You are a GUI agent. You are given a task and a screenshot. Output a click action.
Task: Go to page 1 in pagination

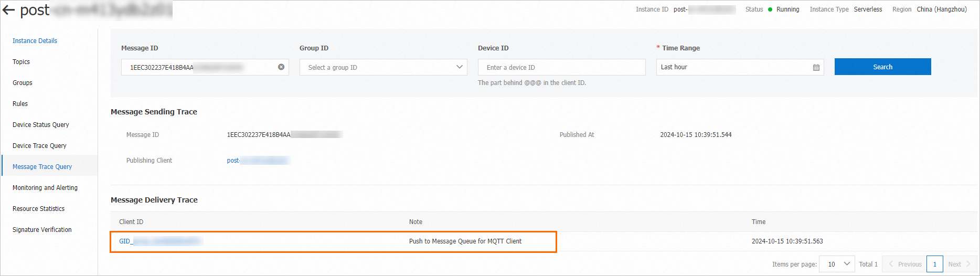coord(934,264)
